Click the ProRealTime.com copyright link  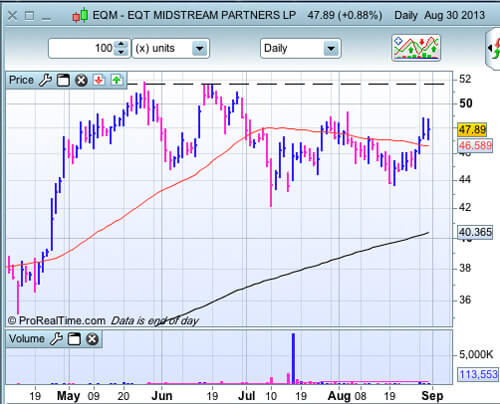click(x=56, y=321)
